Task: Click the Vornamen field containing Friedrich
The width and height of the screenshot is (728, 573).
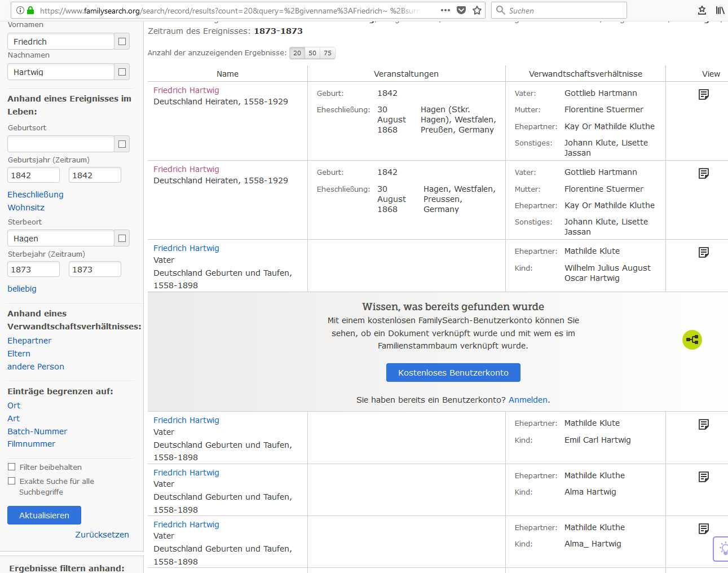Action: click(61, 41)
